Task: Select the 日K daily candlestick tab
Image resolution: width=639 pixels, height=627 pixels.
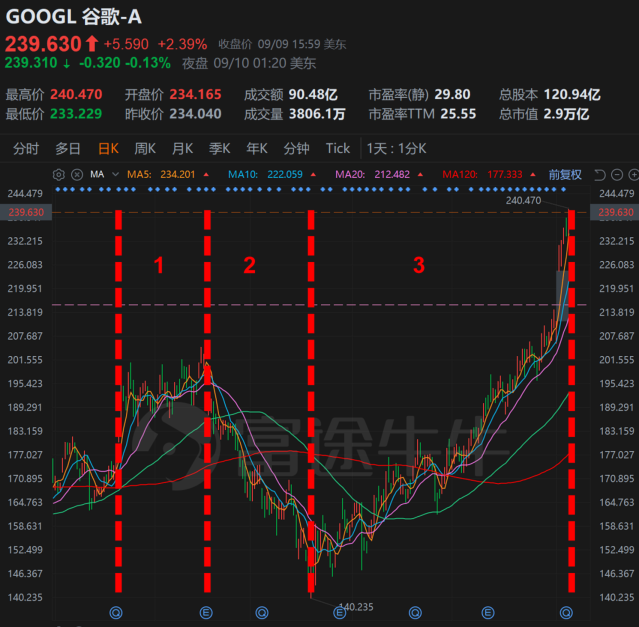Action: (108, 148)
